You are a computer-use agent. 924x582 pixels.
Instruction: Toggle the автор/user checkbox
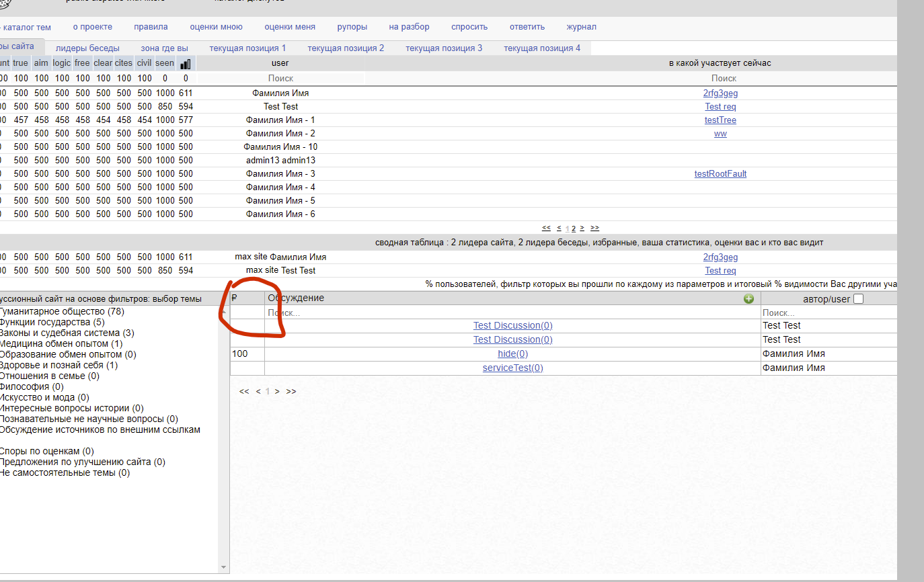[x=858, y=299]
